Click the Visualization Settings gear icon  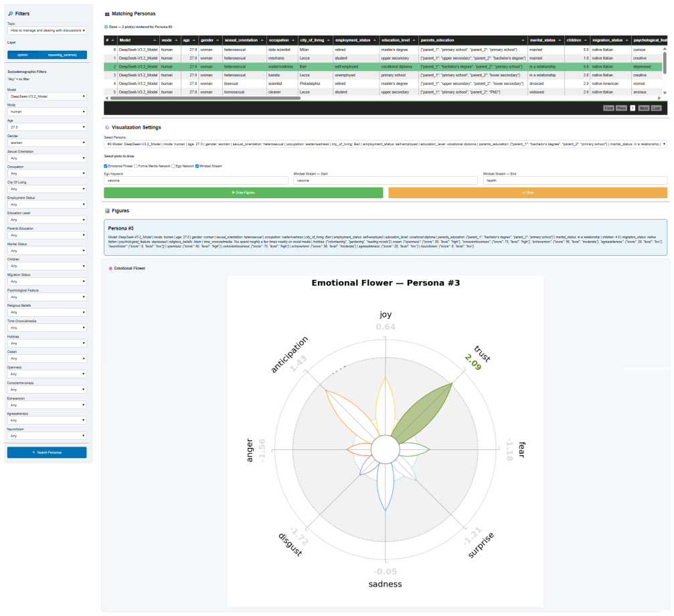[x=108, y=128]
